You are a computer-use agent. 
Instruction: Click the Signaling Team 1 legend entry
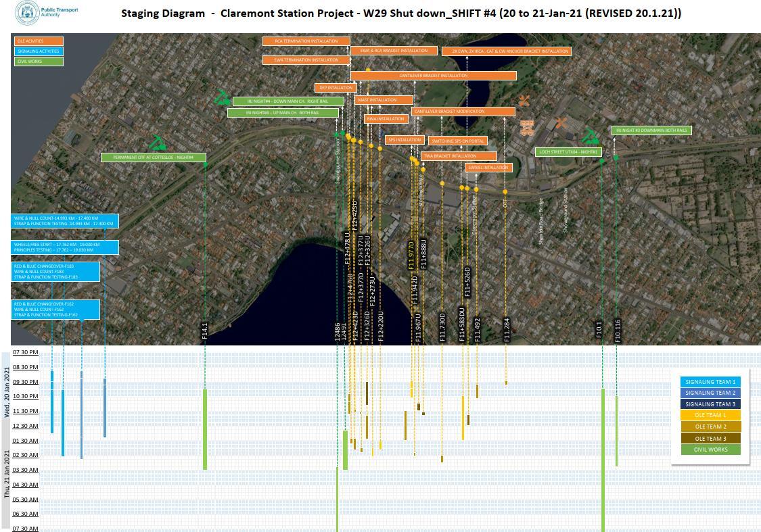pyautogui.click(x=710, y=382)
